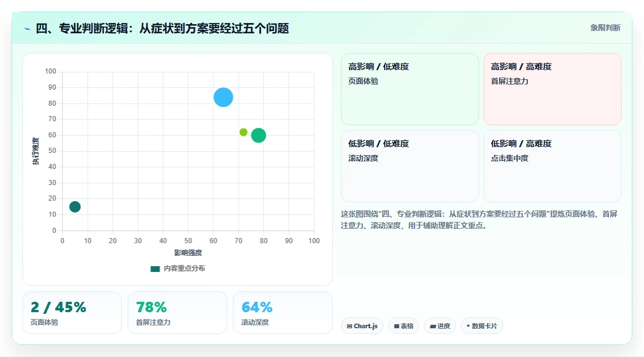The width and height of the screenshot is (644, 357).
Task: Click the 象限判断 label in the header
Action: (605, 28)
